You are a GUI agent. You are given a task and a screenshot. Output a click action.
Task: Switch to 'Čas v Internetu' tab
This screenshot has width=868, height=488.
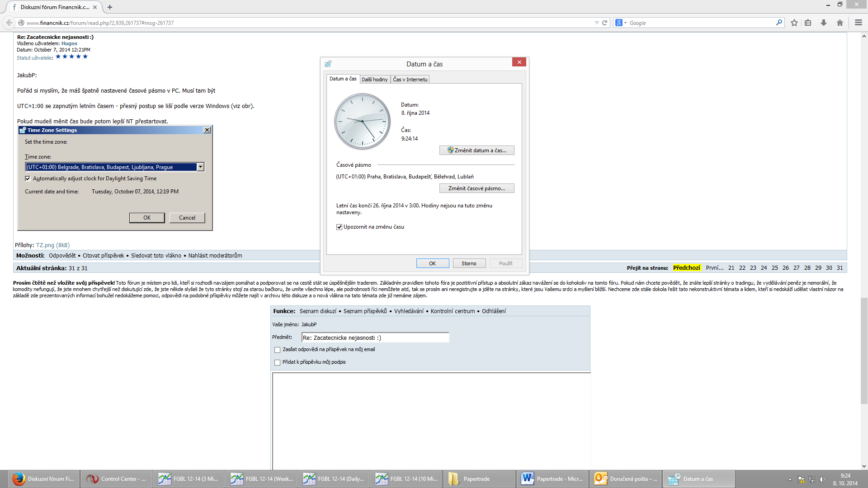click(410, 79)
